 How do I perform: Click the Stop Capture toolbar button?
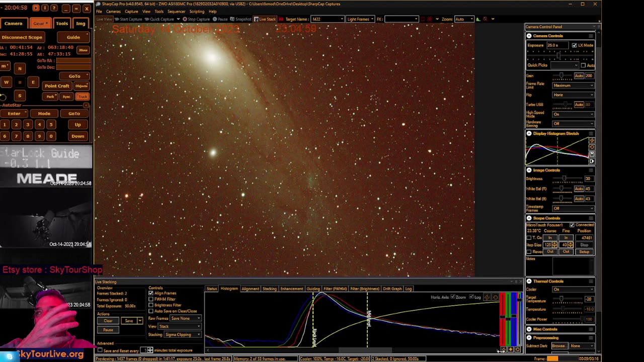196,19
